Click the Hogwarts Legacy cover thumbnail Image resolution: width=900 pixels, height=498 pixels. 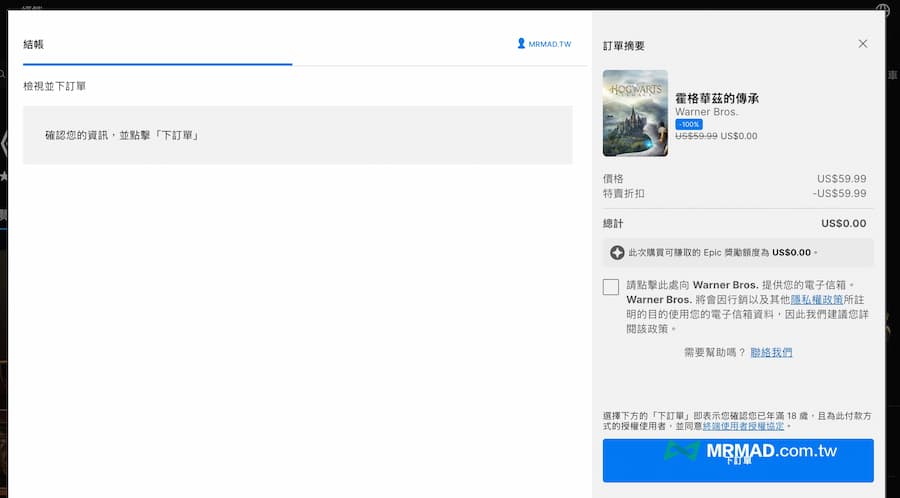coord(635,113)
